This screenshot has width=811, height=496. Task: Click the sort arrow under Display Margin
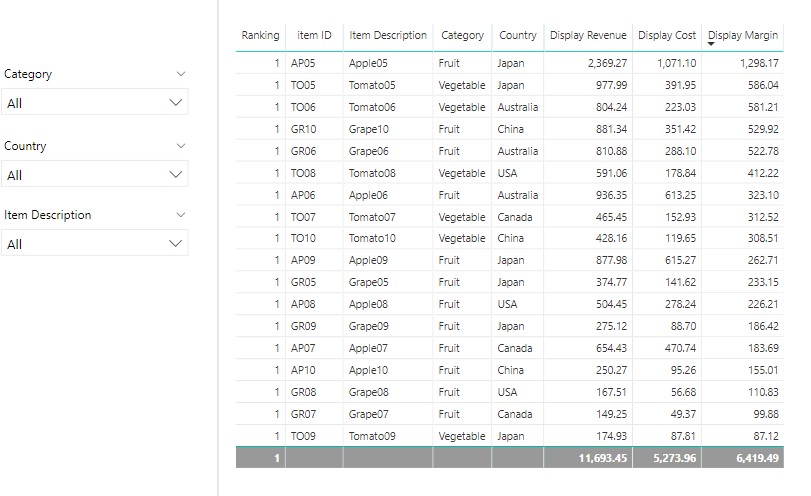coord(711,44)
